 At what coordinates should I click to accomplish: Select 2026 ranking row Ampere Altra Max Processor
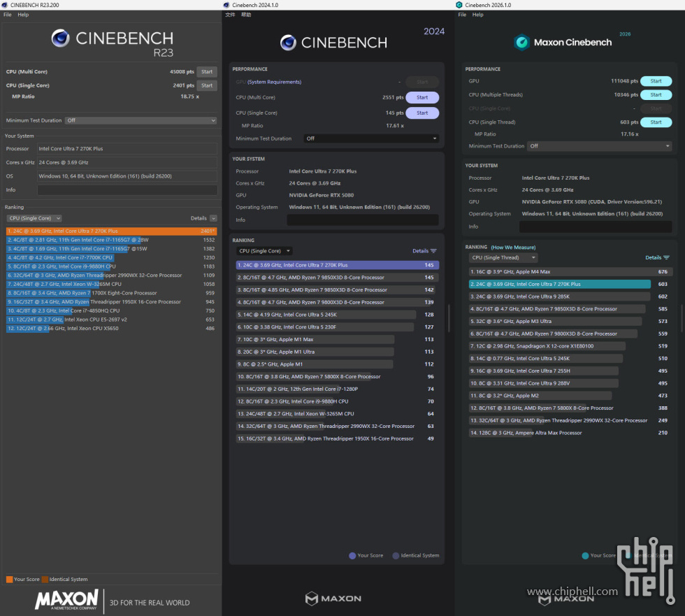[x=570, y=433]
